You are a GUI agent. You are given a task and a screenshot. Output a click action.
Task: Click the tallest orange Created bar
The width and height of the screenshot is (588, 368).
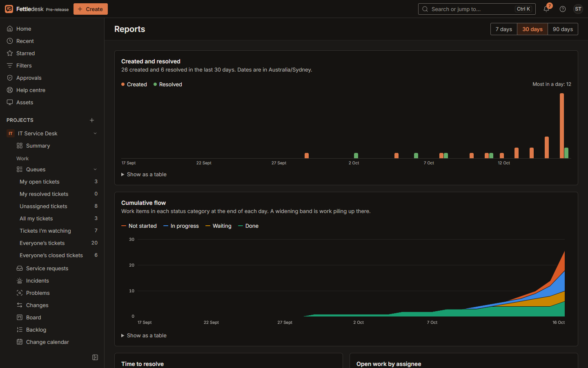tap(562, 126)
